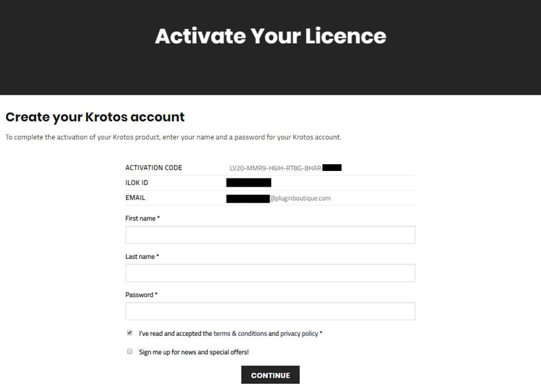Click the 'Last name *' field label
541x392 pixels.
pyautogui.click(x=142, y=257)
